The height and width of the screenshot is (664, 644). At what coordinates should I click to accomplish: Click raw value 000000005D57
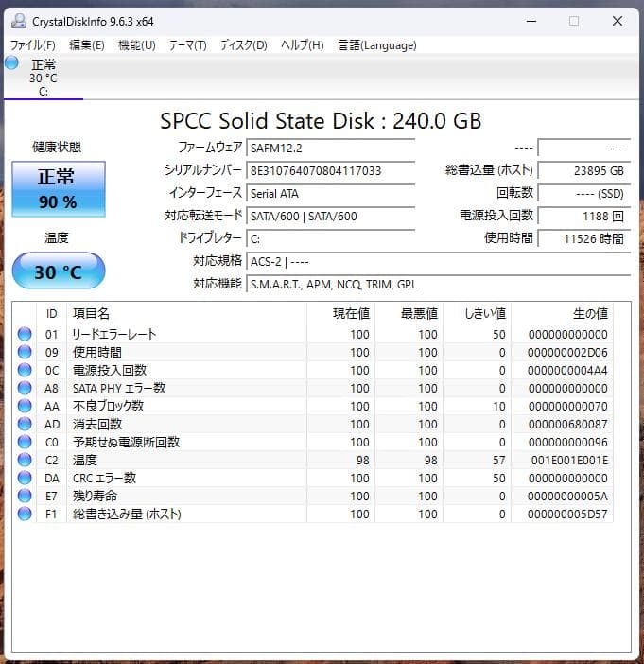567,515
